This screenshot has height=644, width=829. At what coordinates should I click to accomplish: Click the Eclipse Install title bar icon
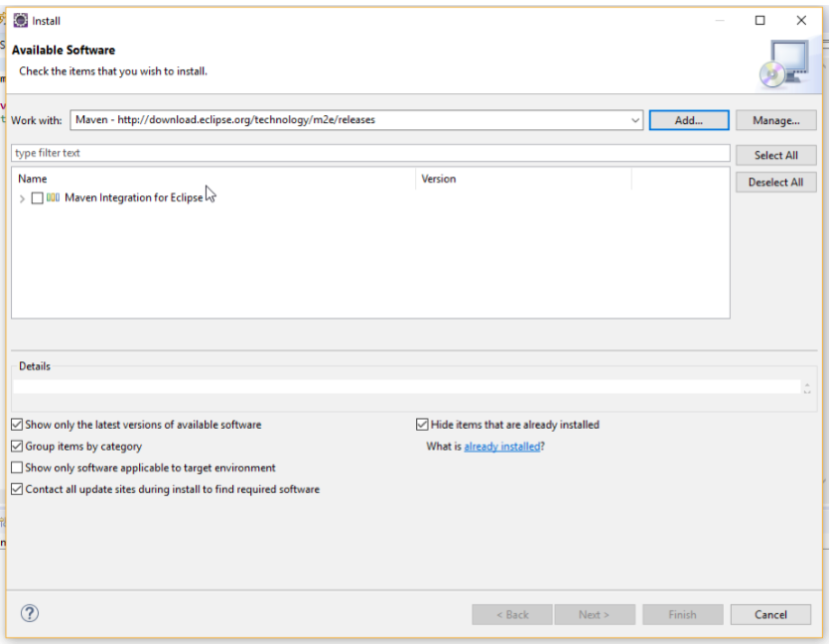21,21
